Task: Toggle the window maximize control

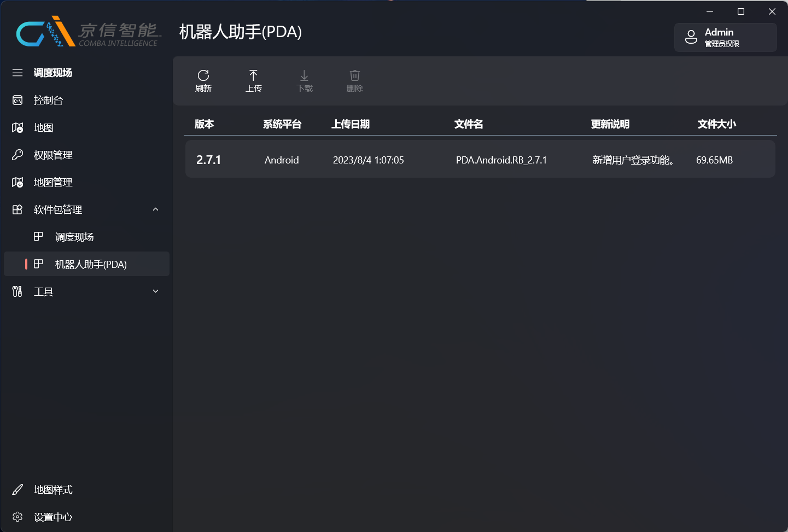Action: click(741, 11)
